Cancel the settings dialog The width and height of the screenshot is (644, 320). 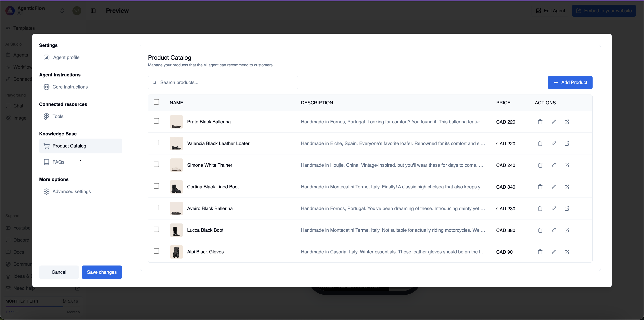coord(59,272)
